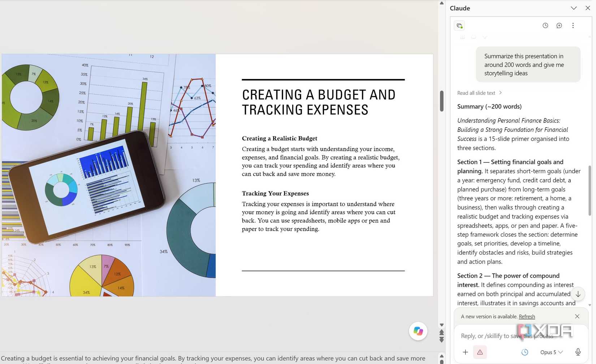Select the slide title 'Creating a Budget and Tracking Expenses'
The width and height of the screenshot is (596, 364).
[319, 102]
